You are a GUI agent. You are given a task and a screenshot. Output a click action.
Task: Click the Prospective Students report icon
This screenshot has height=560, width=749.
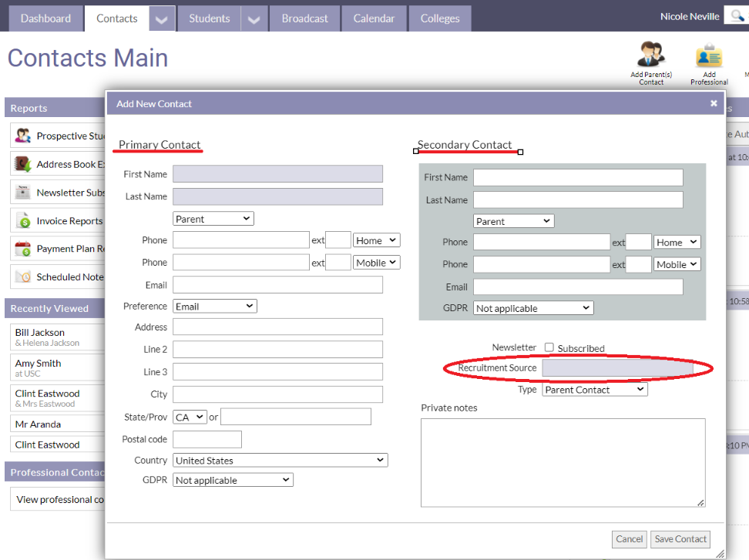[x=22, y=136]
